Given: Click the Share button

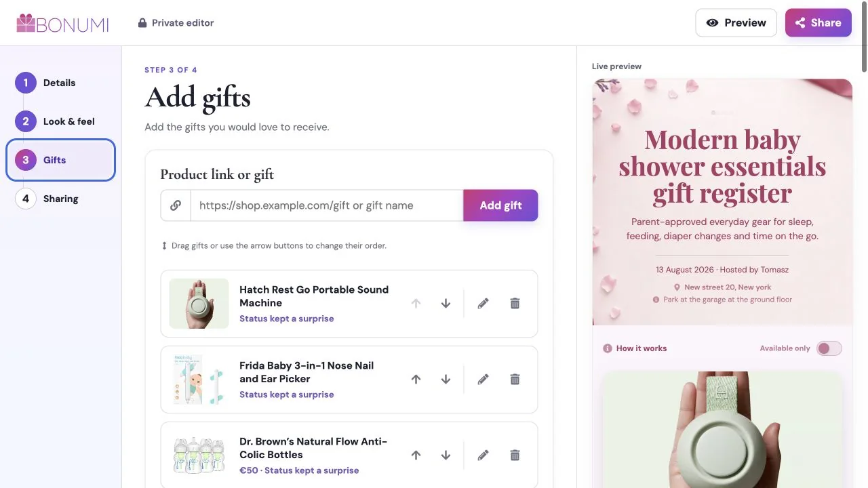Looking at the screenshot, I should click(818, 22).
